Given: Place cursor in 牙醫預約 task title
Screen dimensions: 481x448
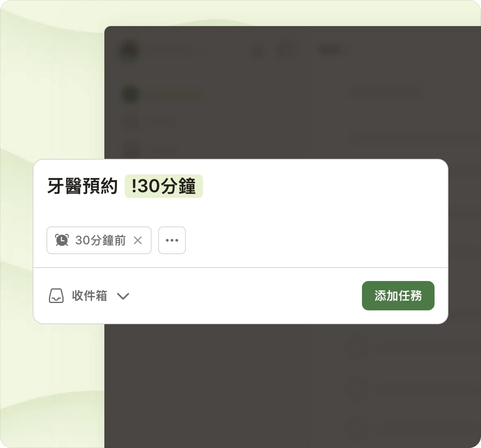Looking at the screenshot, I should pyautogui.click(x=82, y=186).
